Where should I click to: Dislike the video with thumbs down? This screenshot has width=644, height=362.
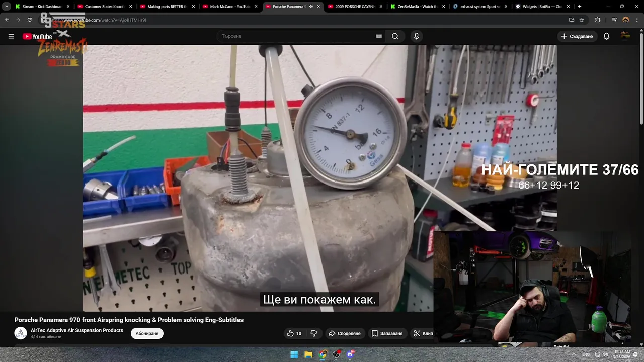314,333
